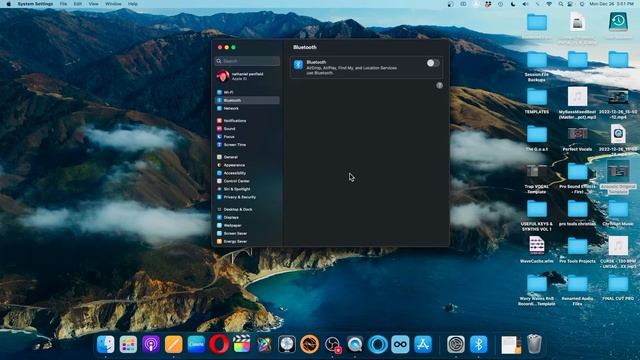Select Wi-Fi in the settings sidebar
640x360 pixels.
pos(247,92)
